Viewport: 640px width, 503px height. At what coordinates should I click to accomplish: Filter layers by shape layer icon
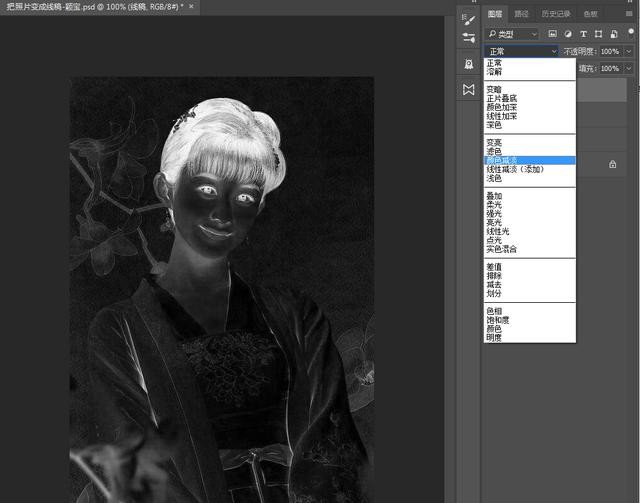tap(599, 34)
